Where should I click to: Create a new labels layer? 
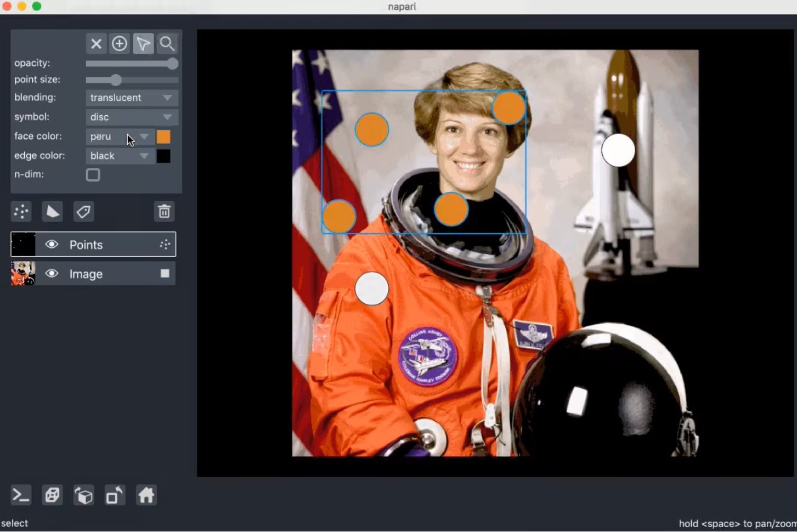tap(83, 212)
